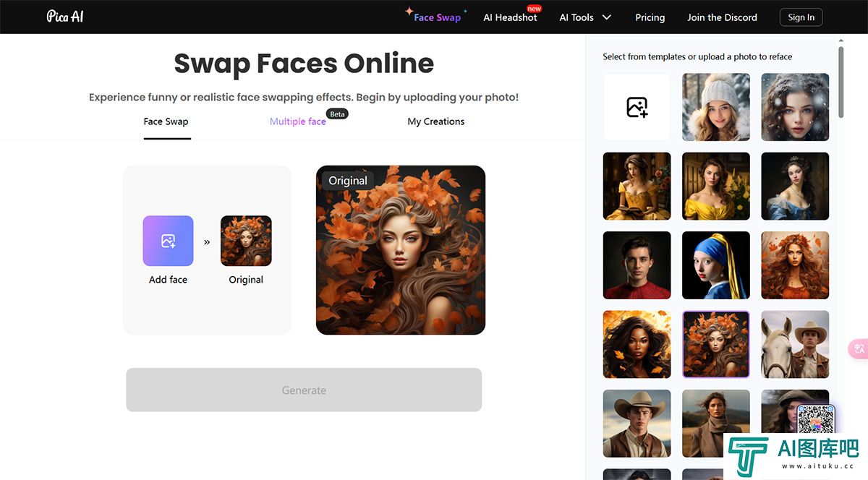Switch to the Multiple face tab

297,121
